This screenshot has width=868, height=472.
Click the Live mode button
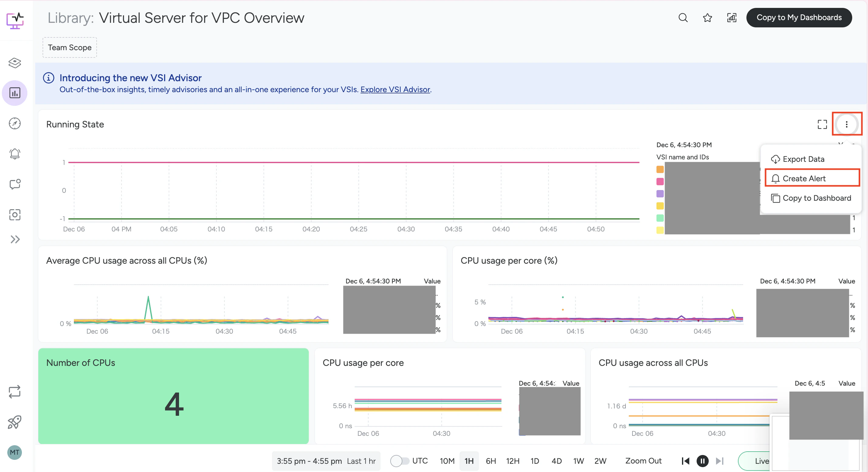click(754, 461)
